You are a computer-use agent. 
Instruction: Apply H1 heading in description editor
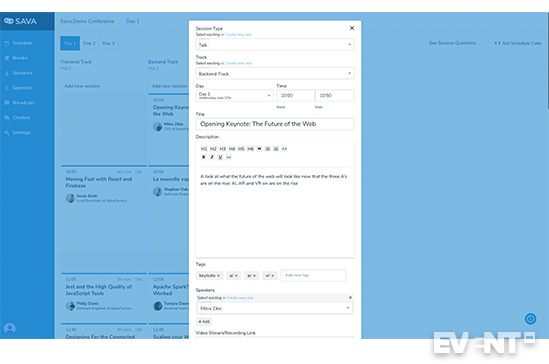tap(204, 149)
